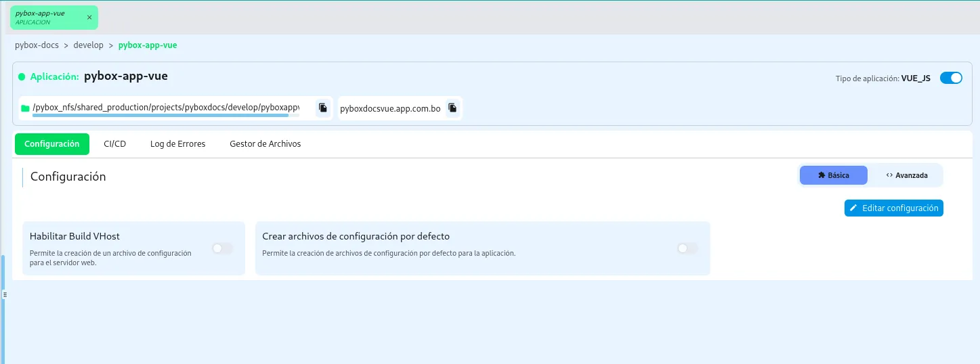Click the /pybox_nfs project path text
Viewport: 980px width, 364px height.
(166, 108)
